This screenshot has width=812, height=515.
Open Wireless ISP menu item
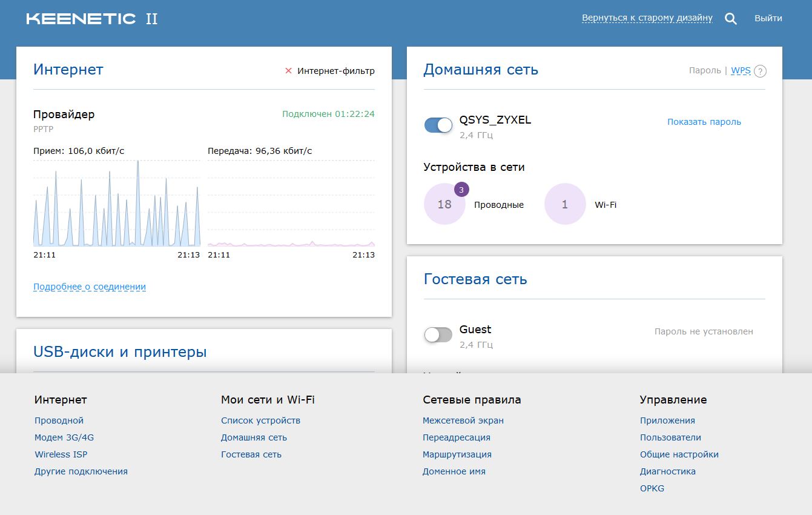click(x=61, y=454)
